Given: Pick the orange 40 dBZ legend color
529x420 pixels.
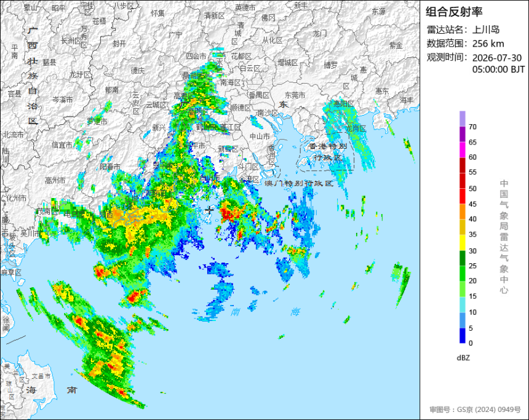Looking at the screenshot, I should [462, 212].
